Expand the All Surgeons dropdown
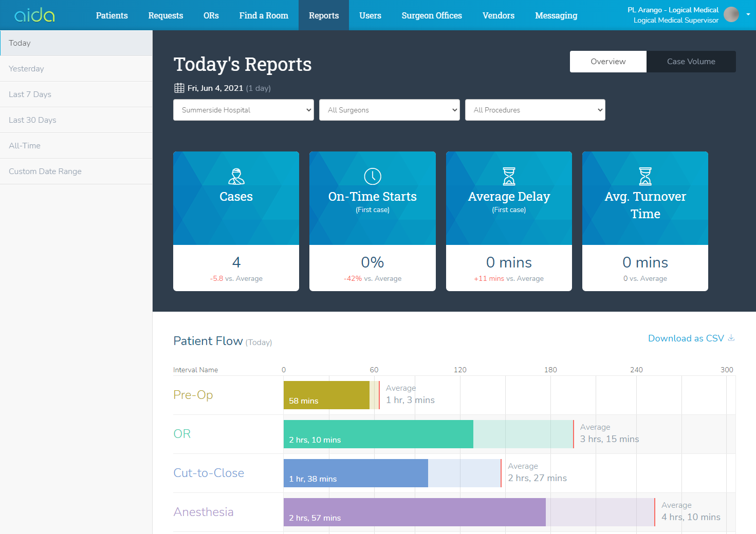756x534 pixels. (389, 110)
